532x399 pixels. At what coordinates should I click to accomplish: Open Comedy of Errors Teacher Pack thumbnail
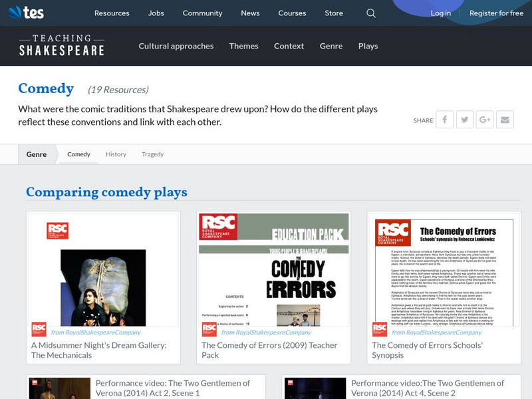pyautogui.click(x=273, y=269)
